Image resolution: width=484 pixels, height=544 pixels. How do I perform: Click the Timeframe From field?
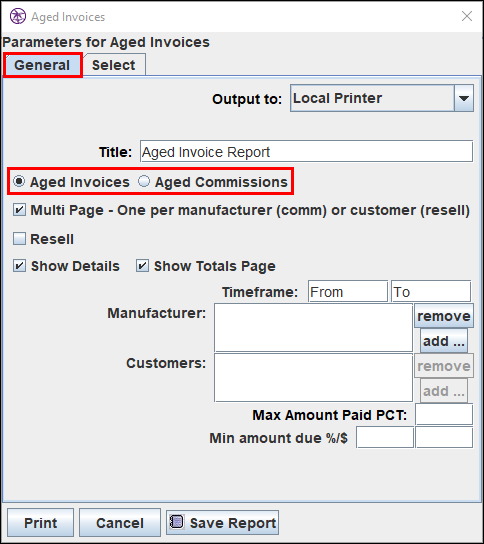point(348,291)
